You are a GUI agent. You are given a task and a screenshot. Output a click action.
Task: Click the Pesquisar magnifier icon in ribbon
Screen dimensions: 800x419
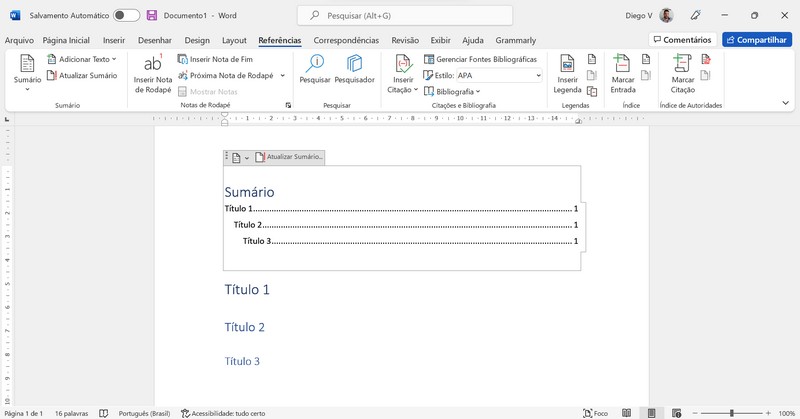pos(315,69)
